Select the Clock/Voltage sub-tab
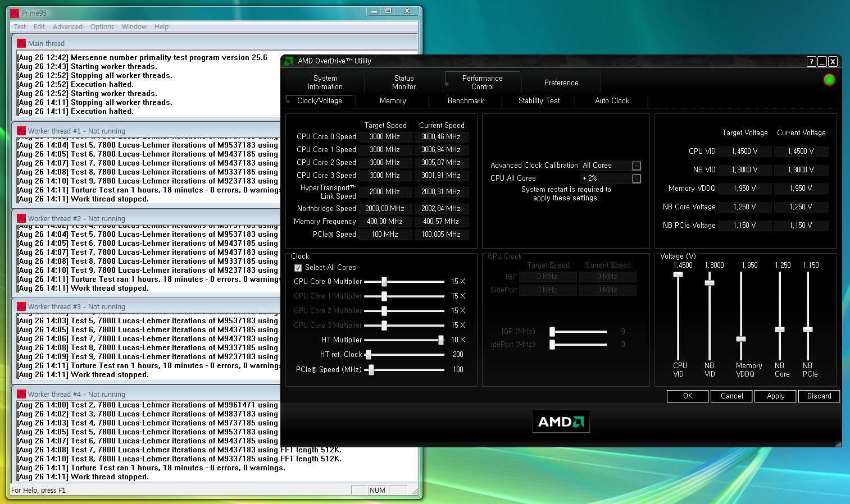 pyautogui.click(x=320, y=101)
